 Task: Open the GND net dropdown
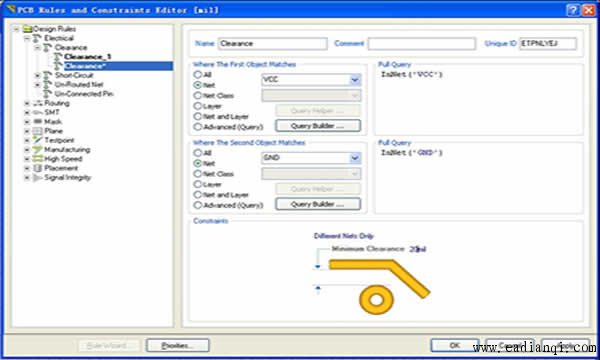click(x=355, y=158)
